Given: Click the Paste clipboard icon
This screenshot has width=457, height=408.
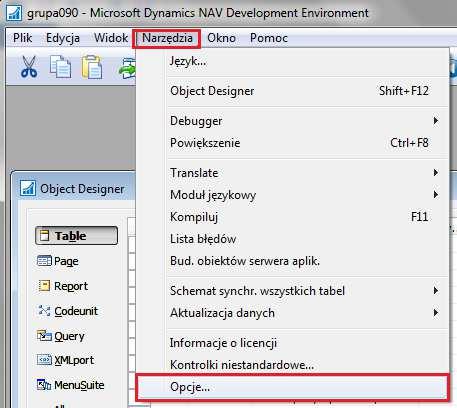Looking at the screenshot, I should click(x=92, y=67).
